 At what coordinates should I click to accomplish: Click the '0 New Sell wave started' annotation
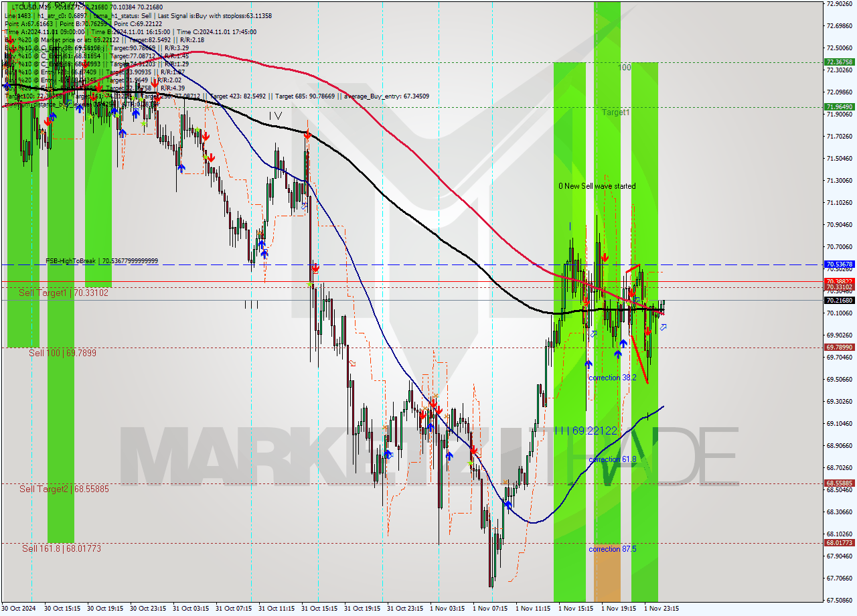coord(598,186)
